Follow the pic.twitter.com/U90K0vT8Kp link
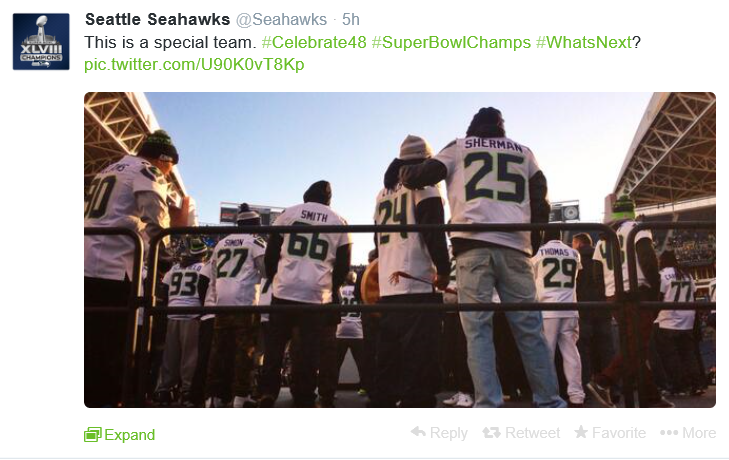Image resolution: width=729 pixels, height=460 pixels. coord(194,64)
